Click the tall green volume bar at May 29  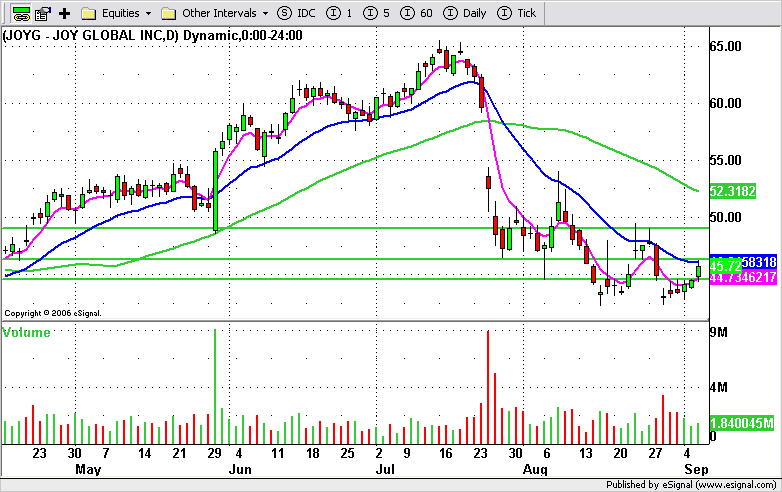(x=215, y=387)
